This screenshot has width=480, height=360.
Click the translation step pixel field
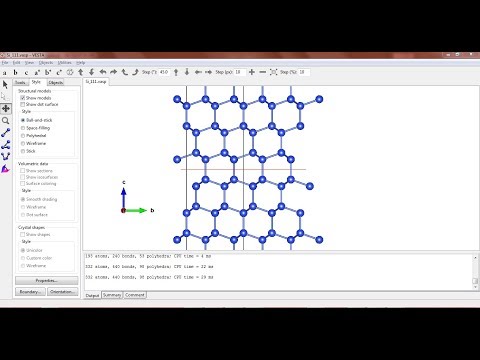click(x=240, y=72)
